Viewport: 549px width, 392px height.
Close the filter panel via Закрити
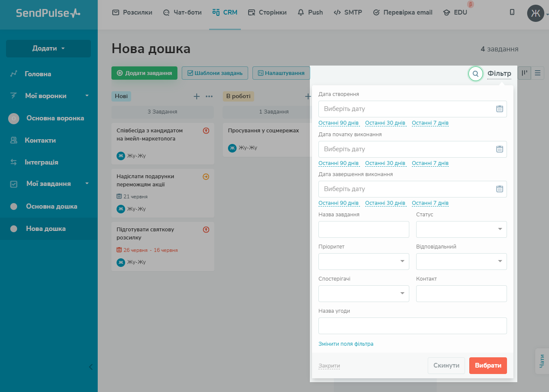(x=329, y=366)
